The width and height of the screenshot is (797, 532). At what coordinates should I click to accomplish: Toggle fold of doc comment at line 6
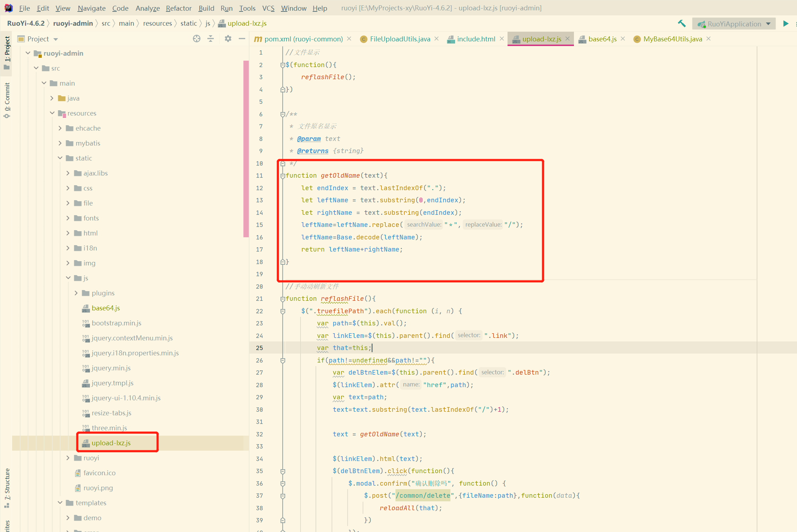(x=283, y=114)
